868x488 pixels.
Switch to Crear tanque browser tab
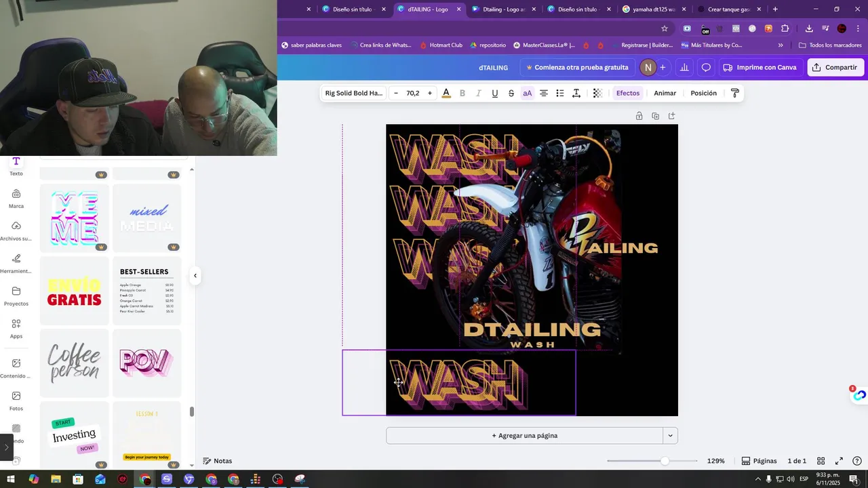coord(728,9)
